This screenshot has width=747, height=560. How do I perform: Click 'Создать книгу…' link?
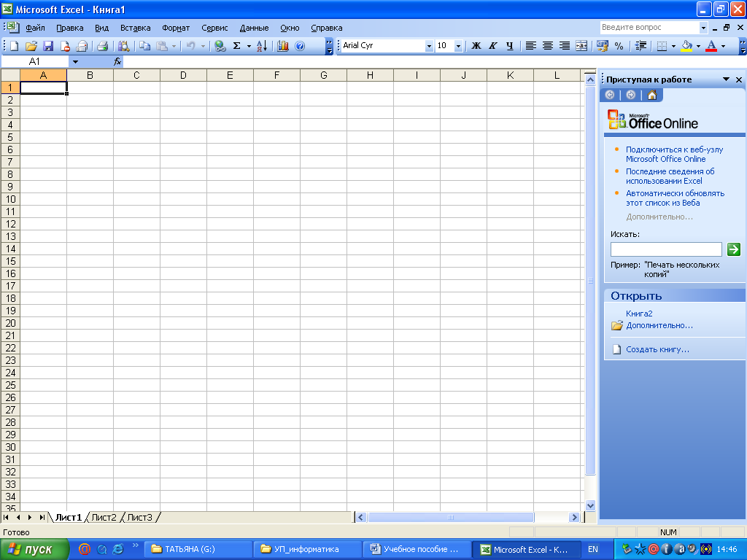click(x=657, y=349)
